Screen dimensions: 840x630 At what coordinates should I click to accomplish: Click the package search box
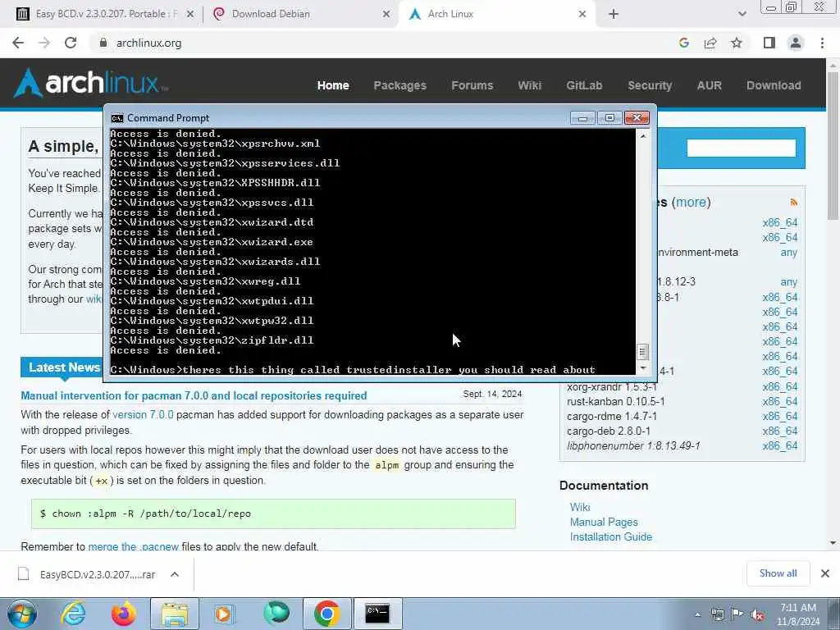click(742, 148)
